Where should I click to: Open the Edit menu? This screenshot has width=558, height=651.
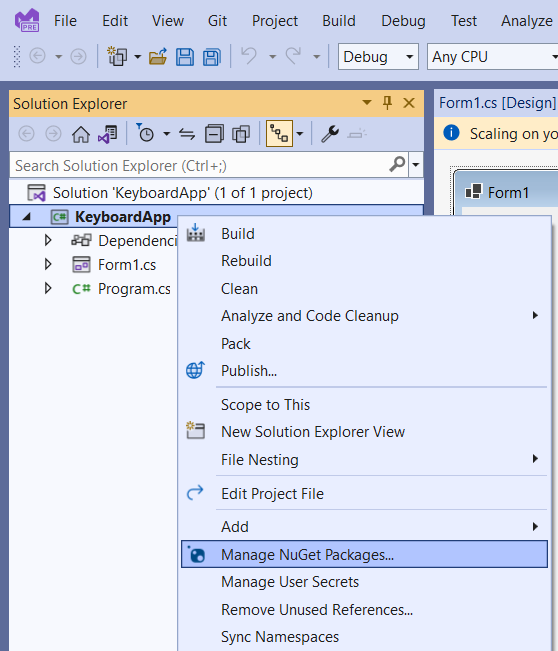[115, 21]
